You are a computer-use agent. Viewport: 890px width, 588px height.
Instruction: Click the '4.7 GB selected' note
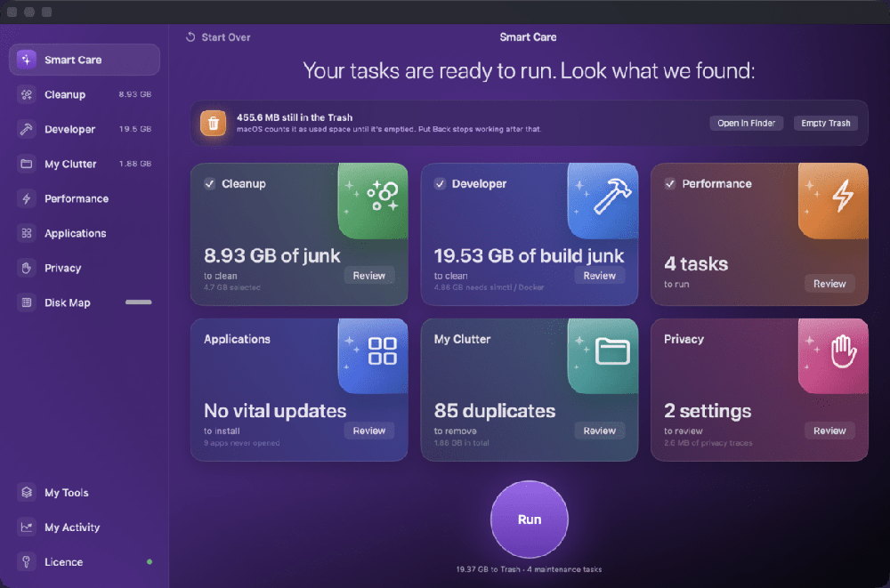pos(232,287)
